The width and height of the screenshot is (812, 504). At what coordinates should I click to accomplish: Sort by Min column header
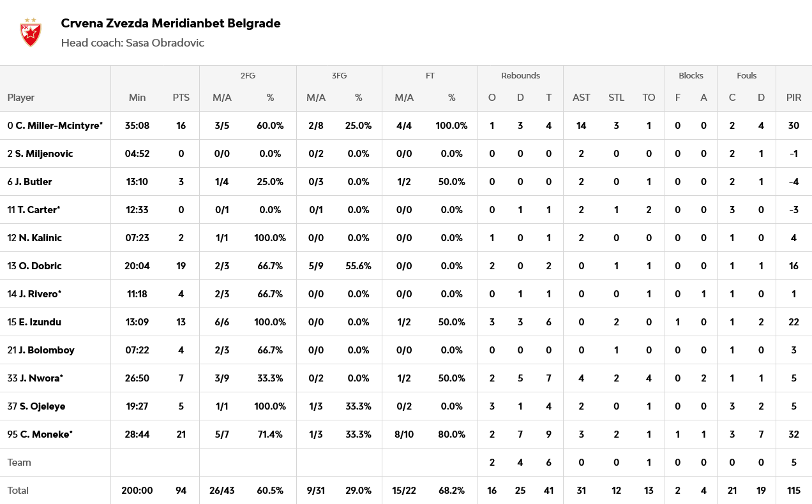click(x=137, y=98)
